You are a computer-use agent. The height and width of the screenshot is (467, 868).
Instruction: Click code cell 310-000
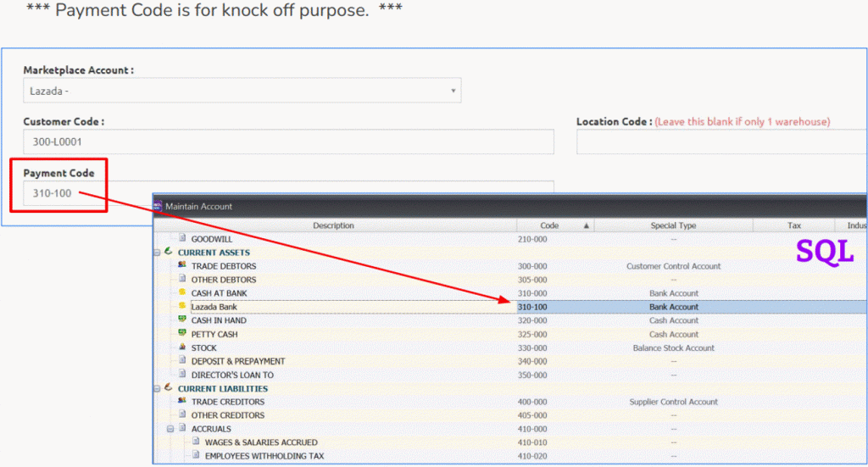(532, 293)
